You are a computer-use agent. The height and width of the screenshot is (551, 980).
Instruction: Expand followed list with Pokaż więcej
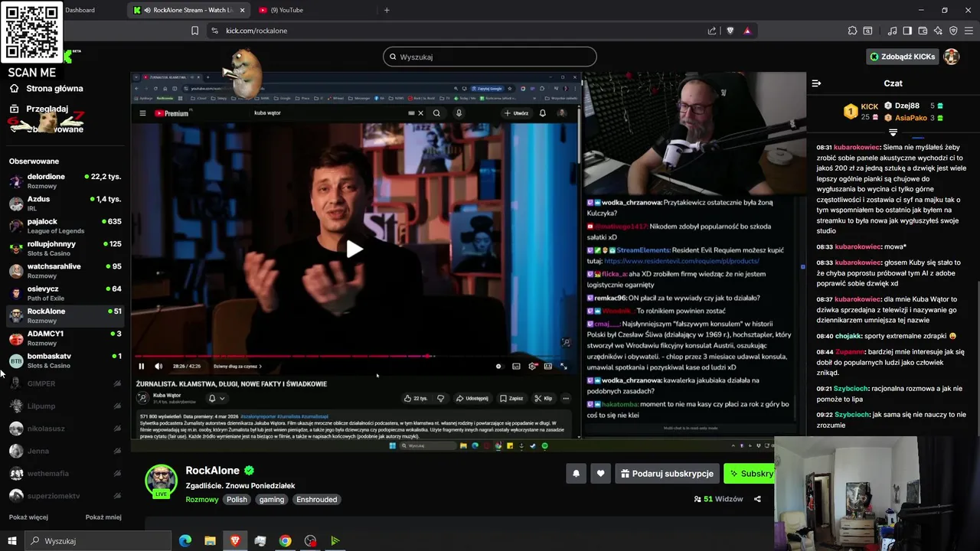(x=28, y=517)
